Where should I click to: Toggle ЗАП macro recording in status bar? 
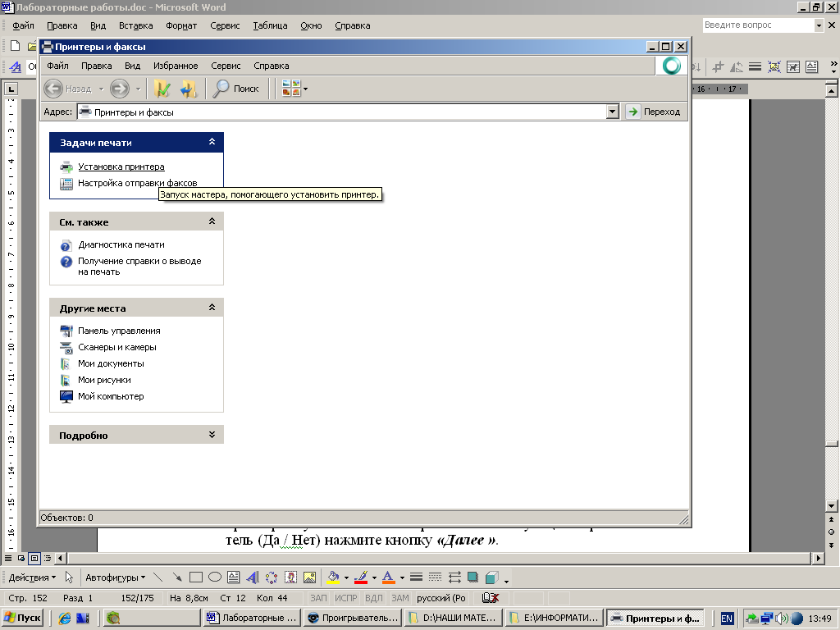coord(318,598)
